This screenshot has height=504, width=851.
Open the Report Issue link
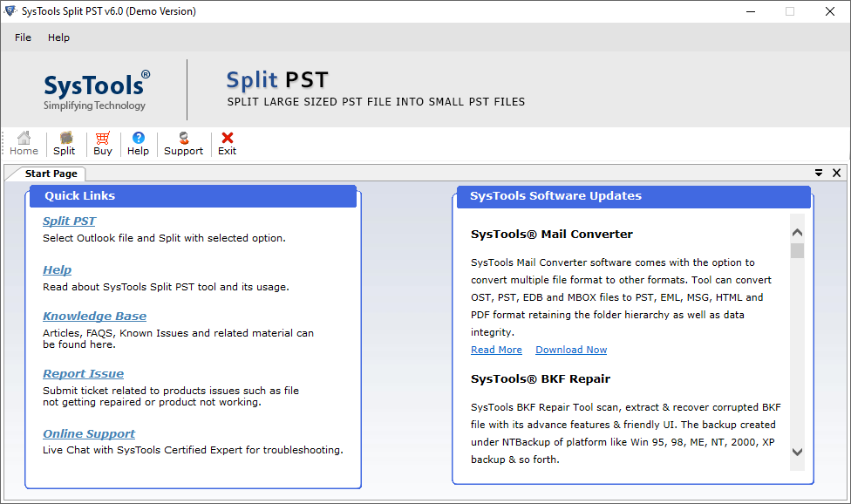click(x=83, y=373)
